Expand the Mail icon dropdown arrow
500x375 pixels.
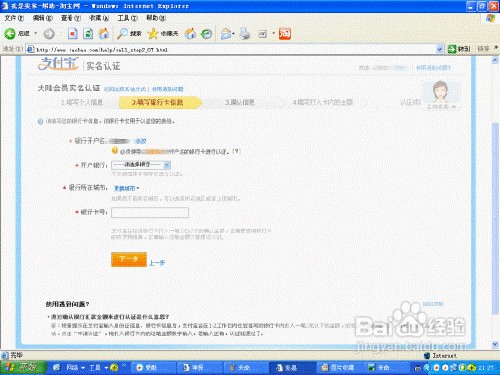[233, 34]
